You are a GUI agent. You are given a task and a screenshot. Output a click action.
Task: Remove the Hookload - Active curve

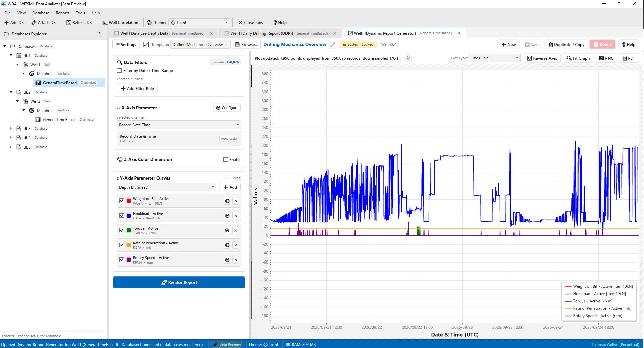[x=236, y=216]
